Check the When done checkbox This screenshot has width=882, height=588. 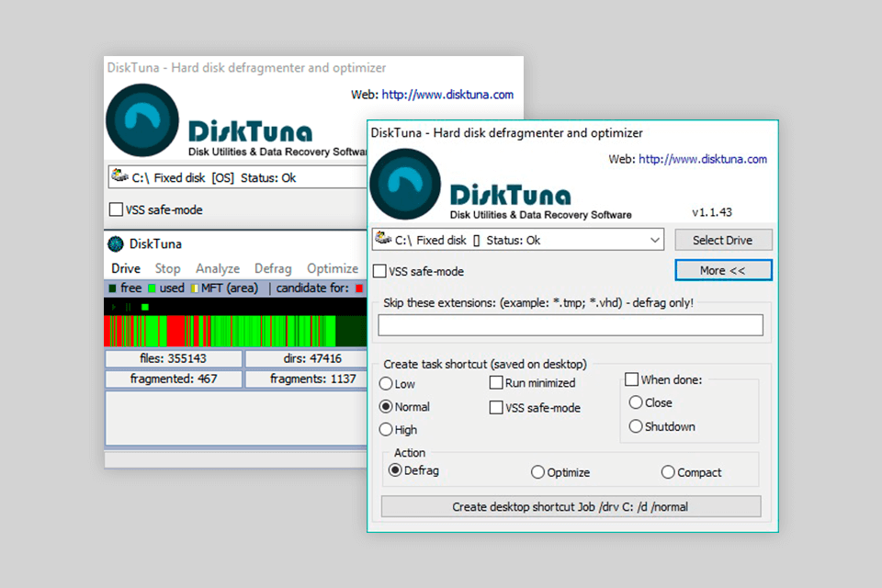[632, 379]
